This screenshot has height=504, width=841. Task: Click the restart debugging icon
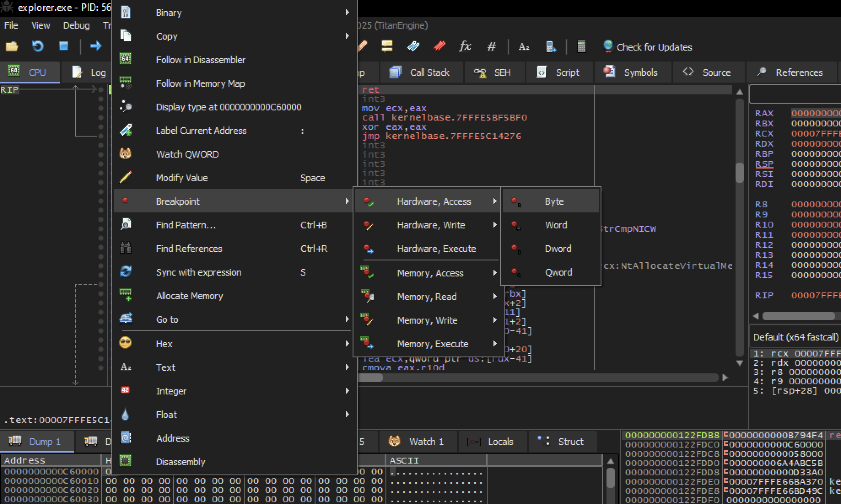pyautogui.click(x=38, y=46)
